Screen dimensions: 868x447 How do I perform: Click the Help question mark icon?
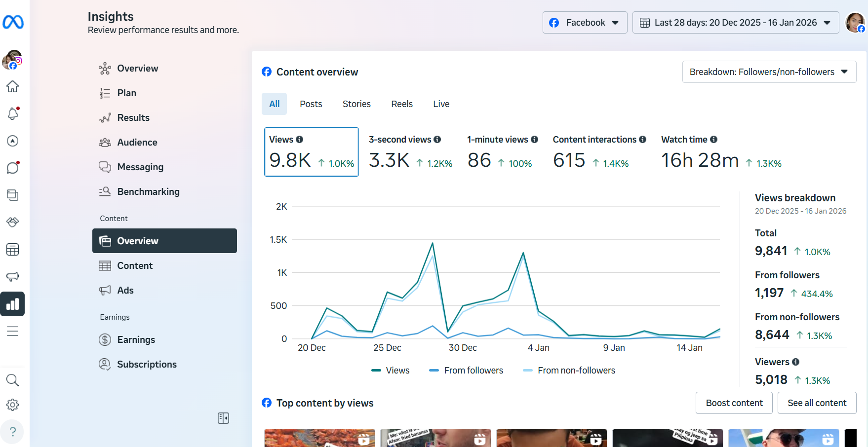13,432
